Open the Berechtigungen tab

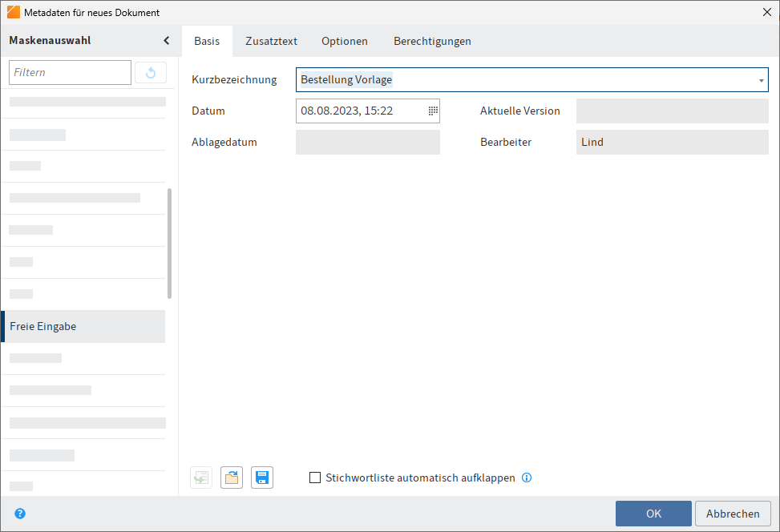coord(432,40)
